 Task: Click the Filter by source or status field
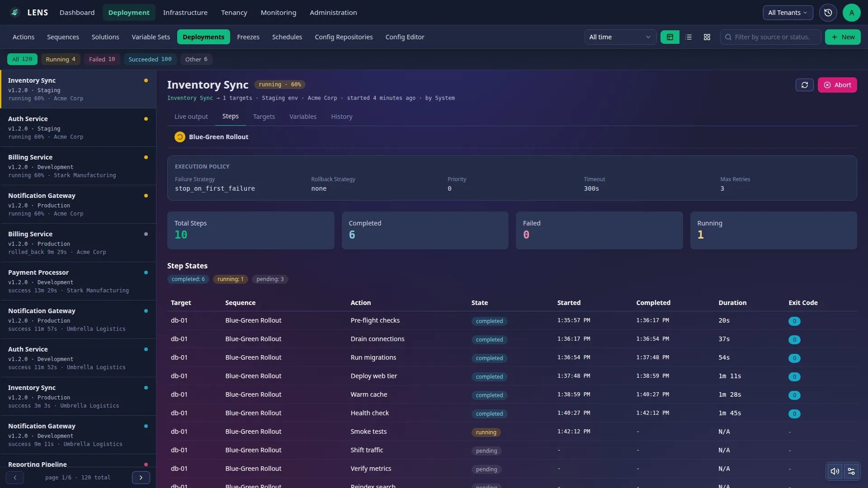pyautogui.click(x=771, y=37)
